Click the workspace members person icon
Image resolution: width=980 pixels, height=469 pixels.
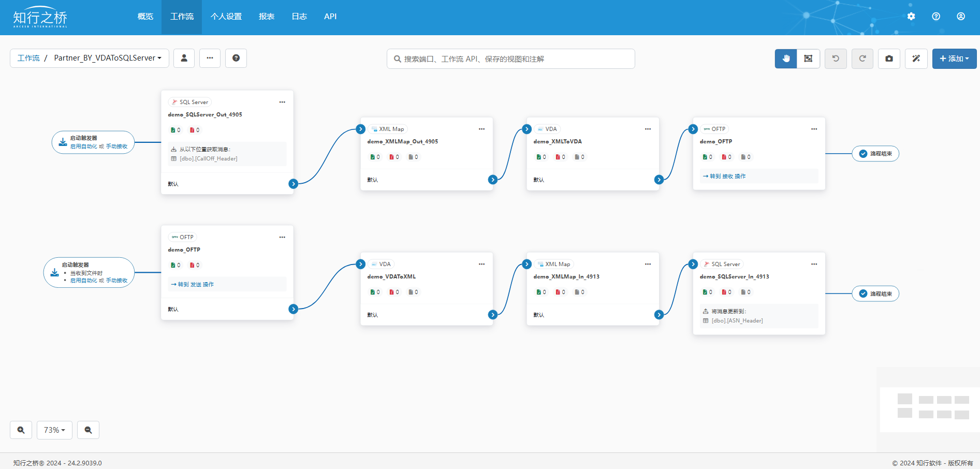tap(184, 58)
